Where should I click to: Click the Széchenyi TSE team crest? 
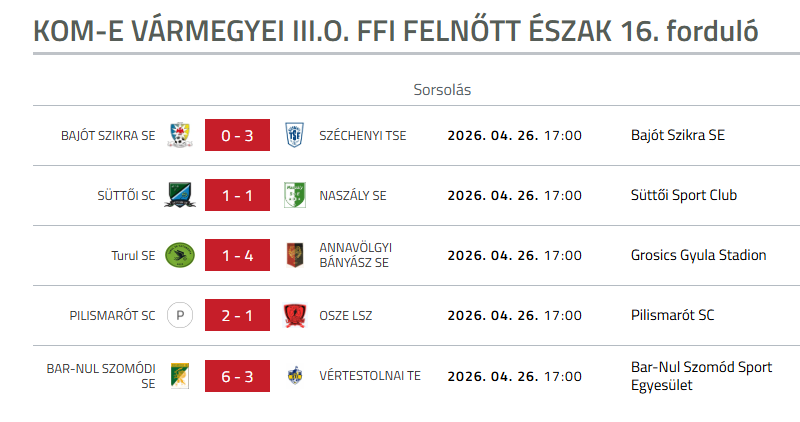click(294, 135)
